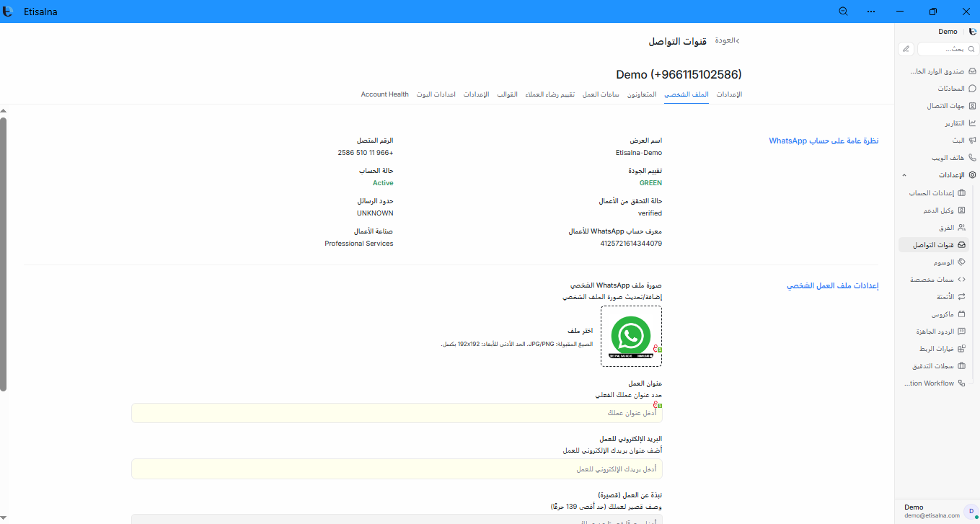Select the settings hexagon gear icon

(972, 175)
